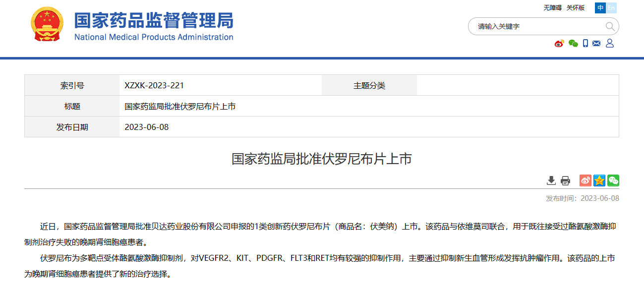Open the mobile phone version icon
The height and width of the screenshot is (298, 644).
(x=585, y=44)
